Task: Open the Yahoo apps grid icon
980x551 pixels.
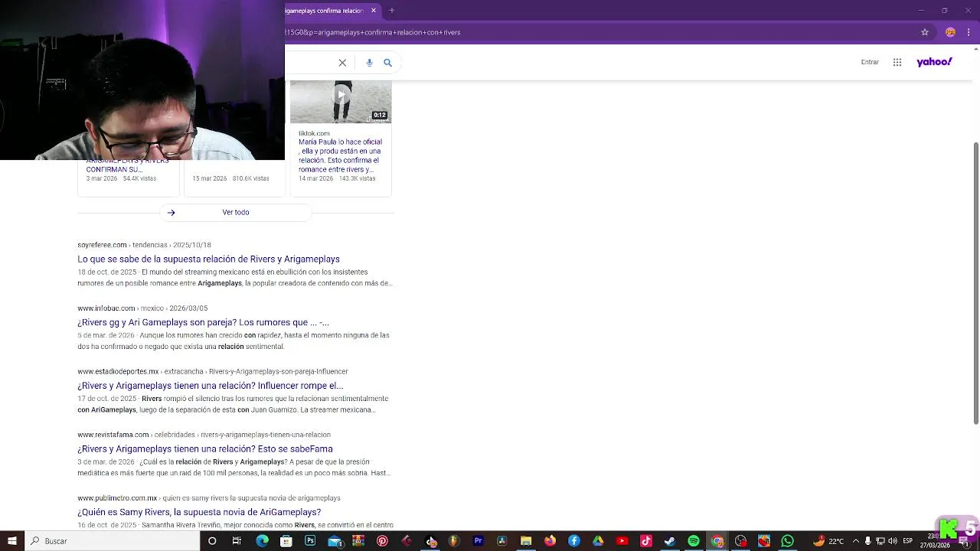Action: (x=897, y=62)
